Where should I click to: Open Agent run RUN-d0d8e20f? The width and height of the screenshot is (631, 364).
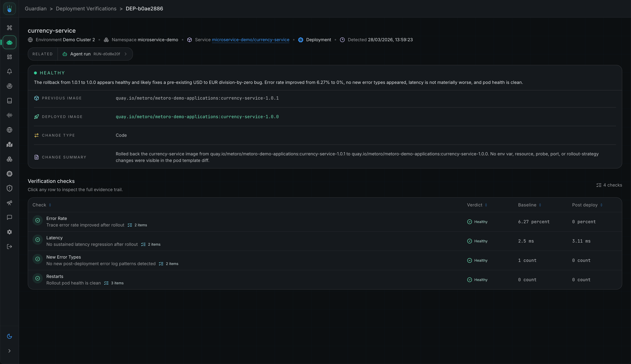pos(95,54)
